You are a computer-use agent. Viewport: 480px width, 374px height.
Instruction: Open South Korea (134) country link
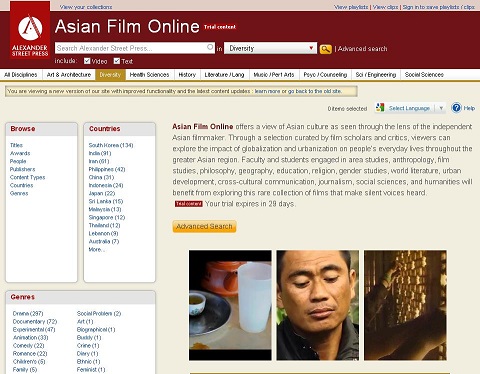point(111,145)
